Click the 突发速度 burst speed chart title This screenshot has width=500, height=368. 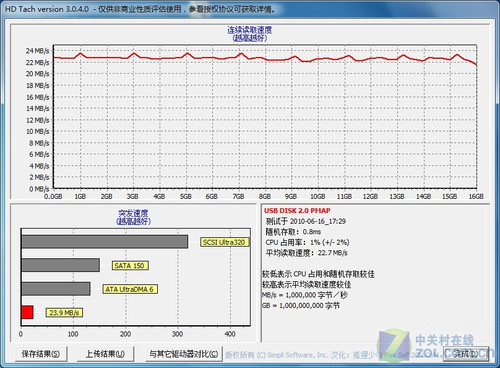pyautogui.click(x=133, y=213)
